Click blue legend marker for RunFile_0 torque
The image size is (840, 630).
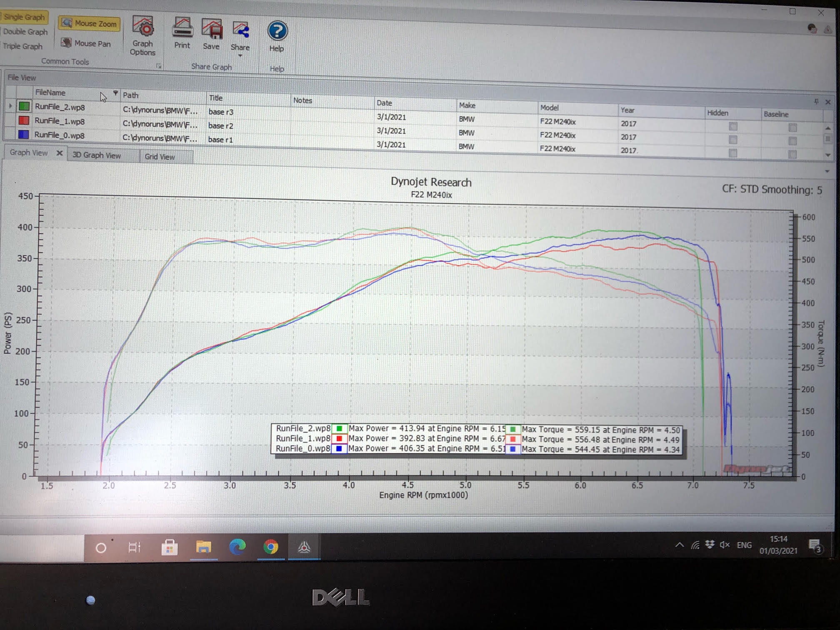tap(513, 449)
